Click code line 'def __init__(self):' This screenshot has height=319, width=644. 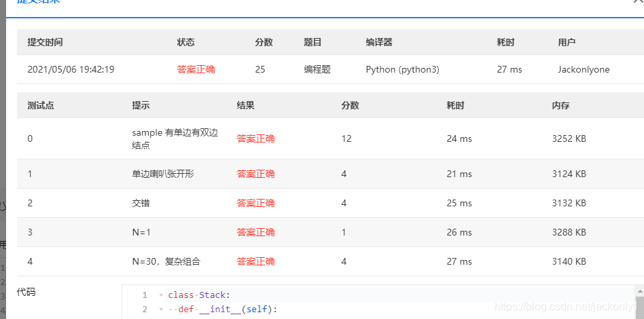point(228,309)
